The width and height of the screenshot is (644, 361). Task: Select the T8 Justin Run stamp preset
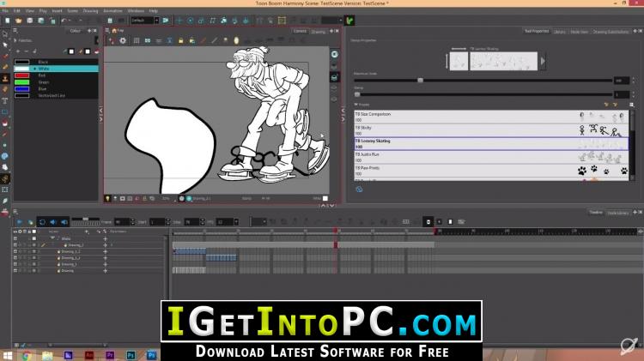491,157
